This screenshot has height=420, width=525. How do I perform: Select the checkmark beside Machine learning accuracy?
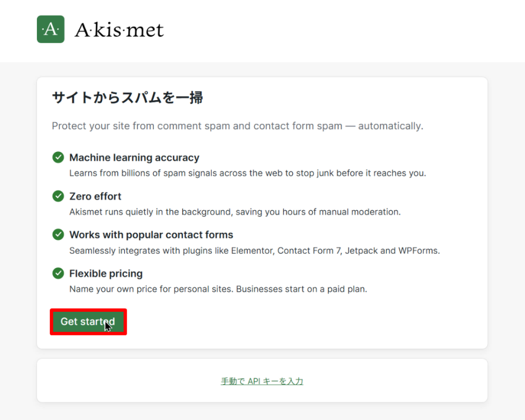[x=58, y=157]
